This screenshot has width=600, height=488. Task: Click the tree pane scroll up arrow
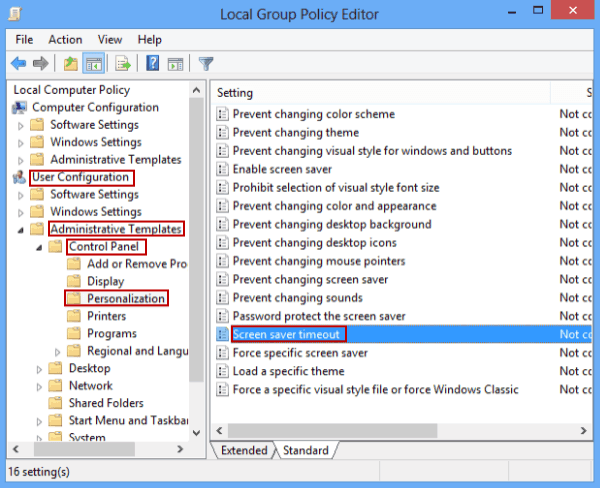tap(196, 90)
